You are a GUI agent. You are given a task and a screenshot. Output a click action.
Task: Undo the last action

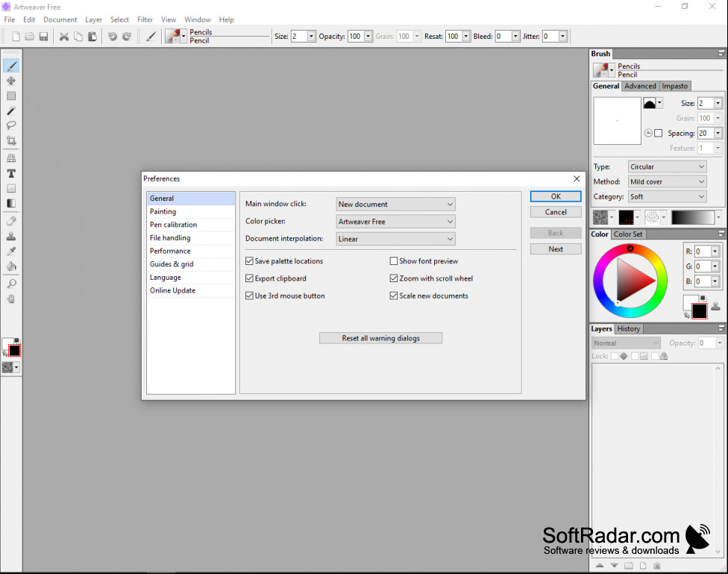[113, 37]
